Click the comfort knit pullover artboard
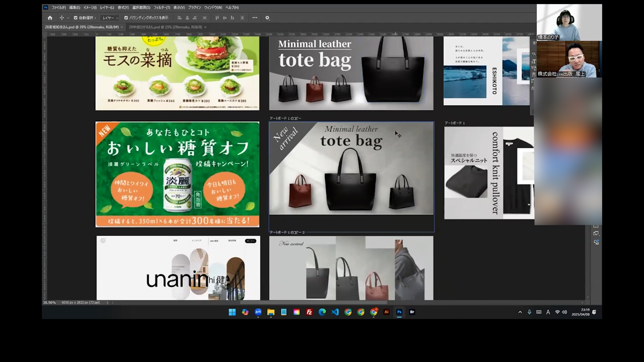 [x=489, y=173]
